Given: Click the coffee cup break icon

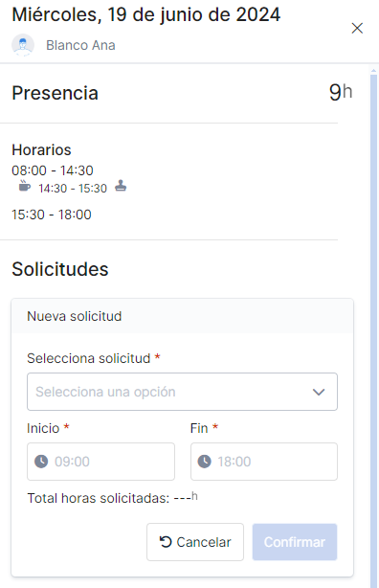Looking at the screenshot, I should click(24, 186).
